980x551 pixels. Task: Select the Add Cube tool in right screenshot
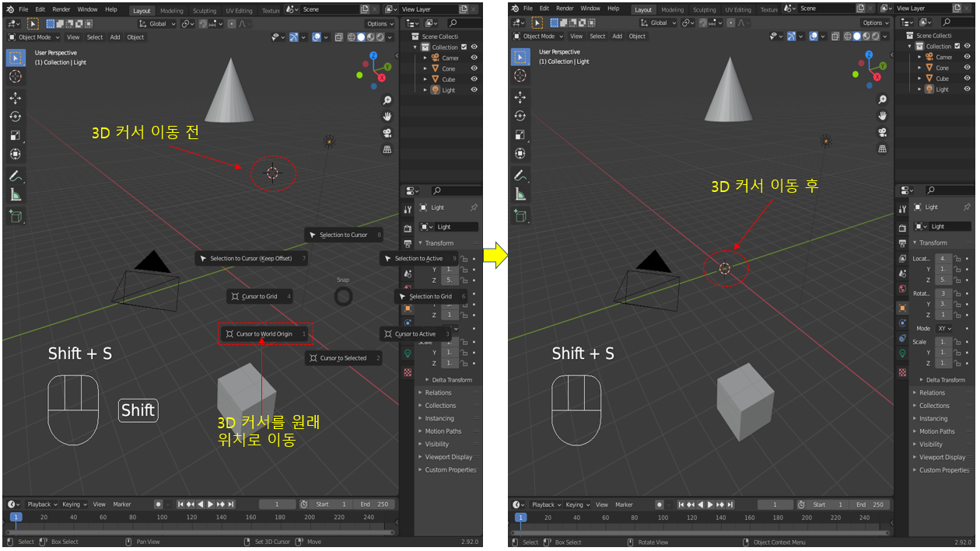(520, 216)
